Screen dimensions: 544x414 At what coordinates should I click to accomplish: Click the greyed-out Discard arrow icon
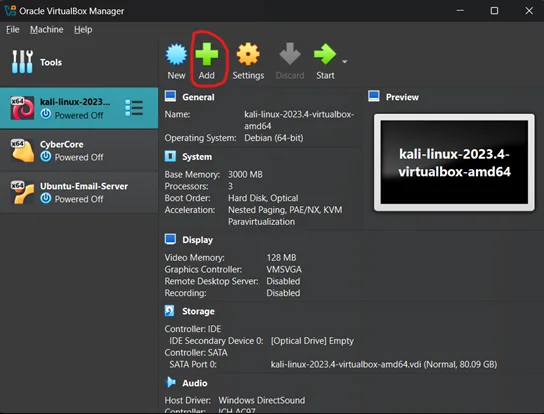coord(290,54)
